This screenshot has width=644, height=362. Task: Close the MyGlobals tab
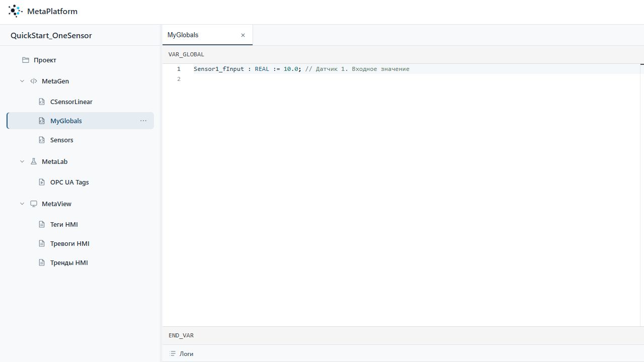(243, 35)
